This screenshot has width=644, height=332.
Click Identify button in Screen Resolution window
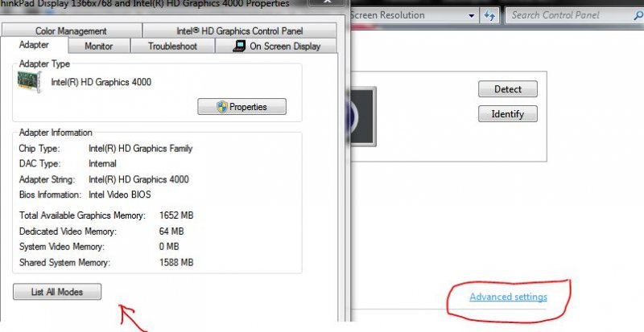tap(508, 113)
